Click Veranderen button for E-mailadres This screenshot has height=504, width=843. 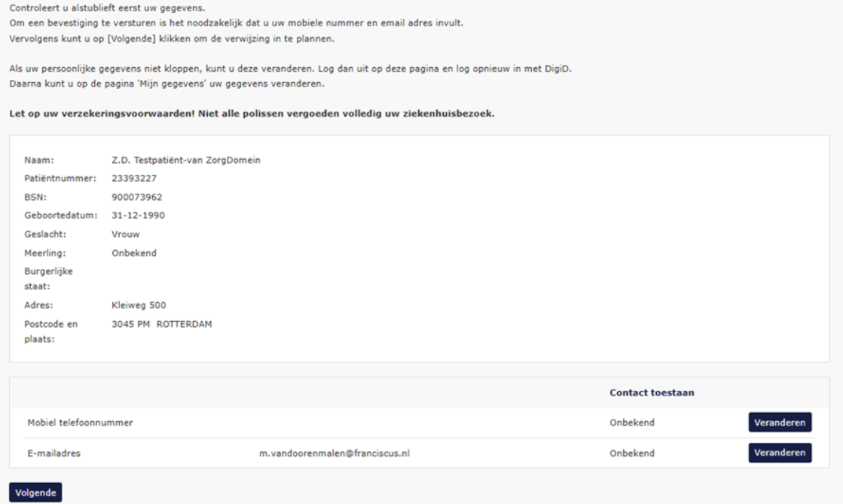(x=780, y=453)
